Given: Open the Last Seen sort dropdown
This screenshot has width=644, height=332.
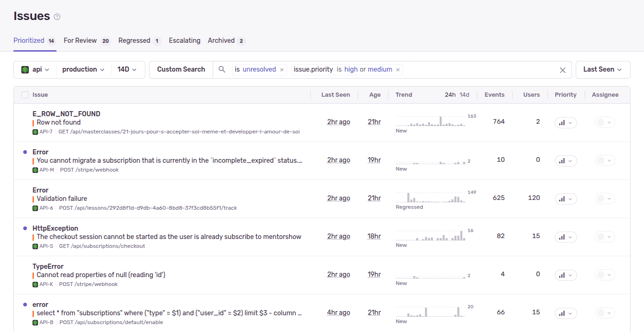Looking at the screenshot, I should [x=602, y=69].
